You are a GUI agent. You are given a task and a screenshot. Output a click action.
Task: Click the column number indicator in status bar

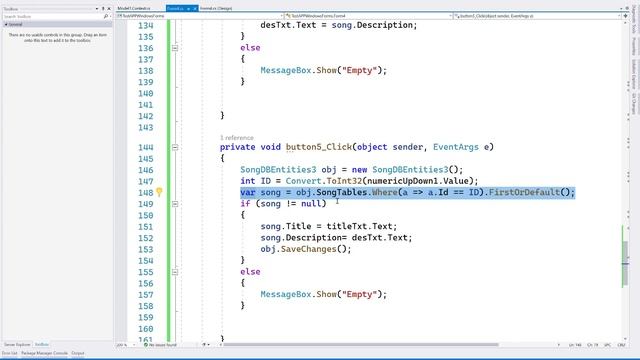click(593, 345)
